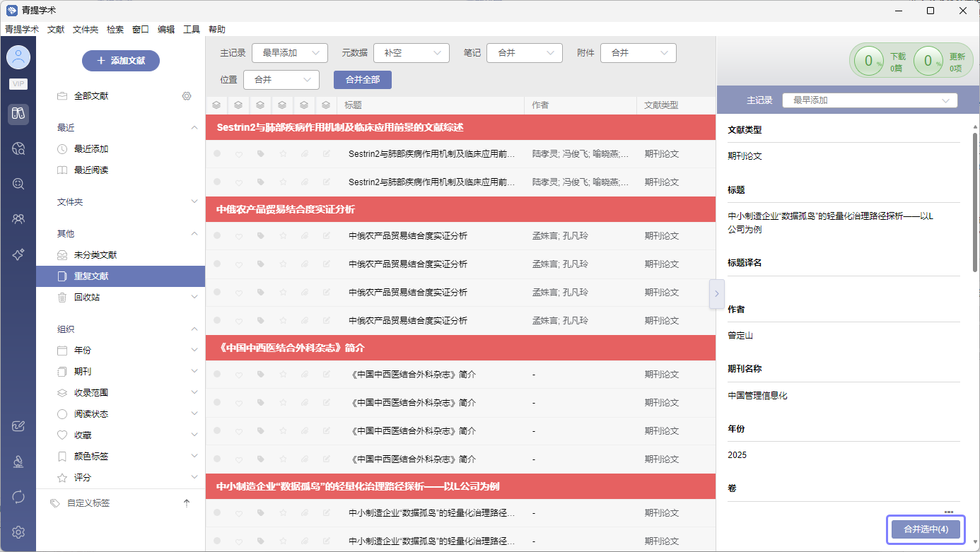Image resolution: width=980 pixels, height=552 pixels.
Task: Open the 工具 menu
Action: tap(192, 29)
